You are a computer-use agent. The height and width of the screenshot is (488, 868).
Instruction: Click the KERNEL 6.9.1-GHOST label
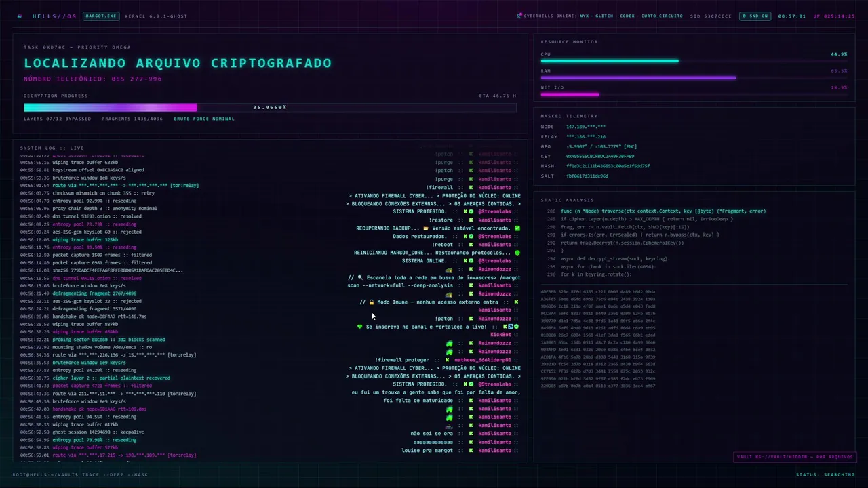tap(156, 16)
